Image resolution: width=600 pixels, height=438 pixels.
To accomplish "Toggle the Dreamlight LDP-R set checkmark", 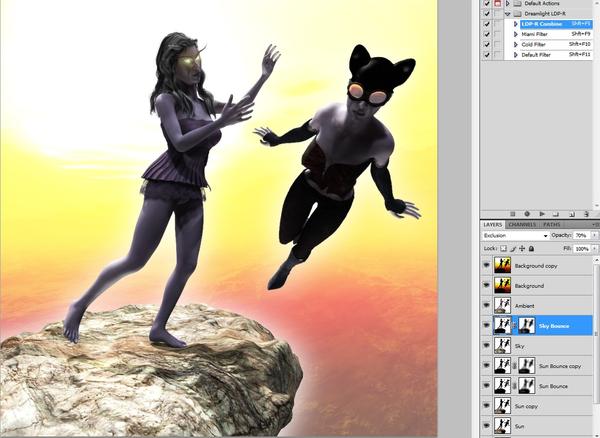I will [487, 14].
